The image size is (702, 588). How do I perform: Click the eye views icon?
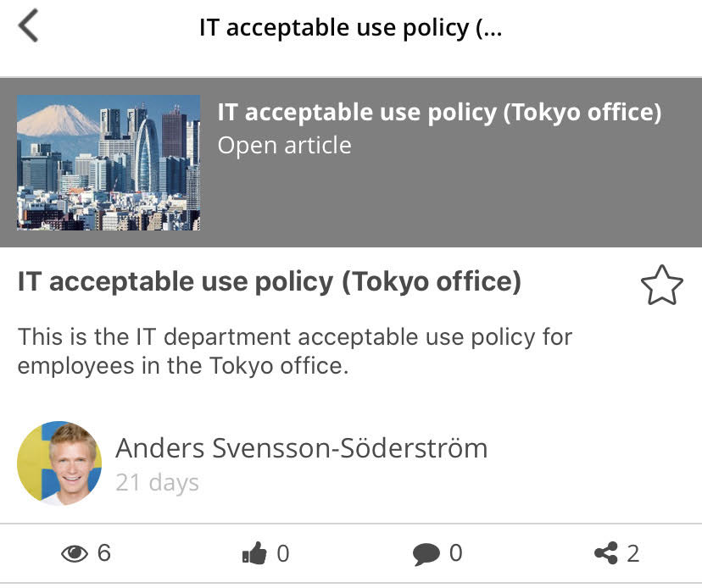click(x=75, y=554)
